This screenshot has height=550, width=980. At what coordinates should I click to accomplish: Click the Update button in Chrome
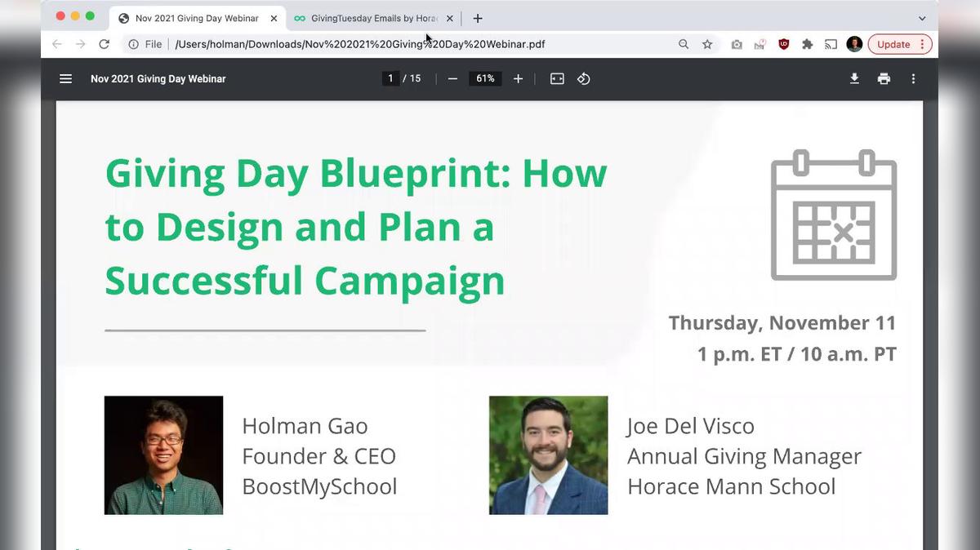pyautogui.click(x=893, y=44)
